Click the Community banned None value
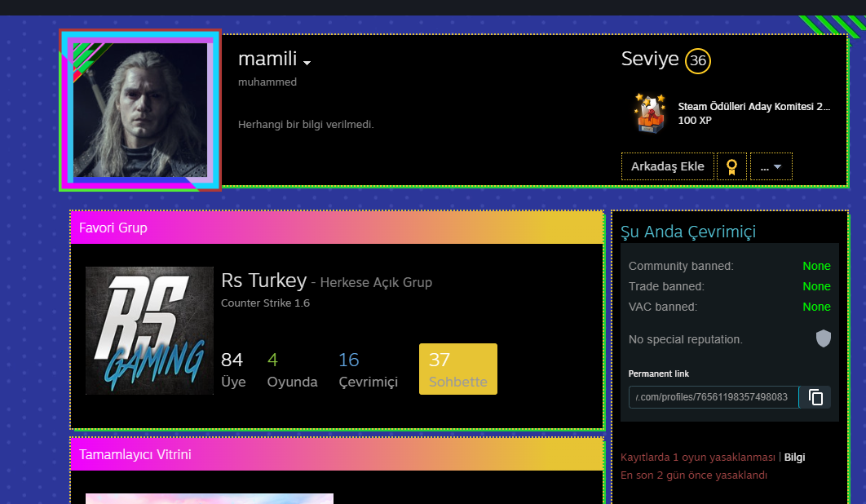 click(816, 266)
